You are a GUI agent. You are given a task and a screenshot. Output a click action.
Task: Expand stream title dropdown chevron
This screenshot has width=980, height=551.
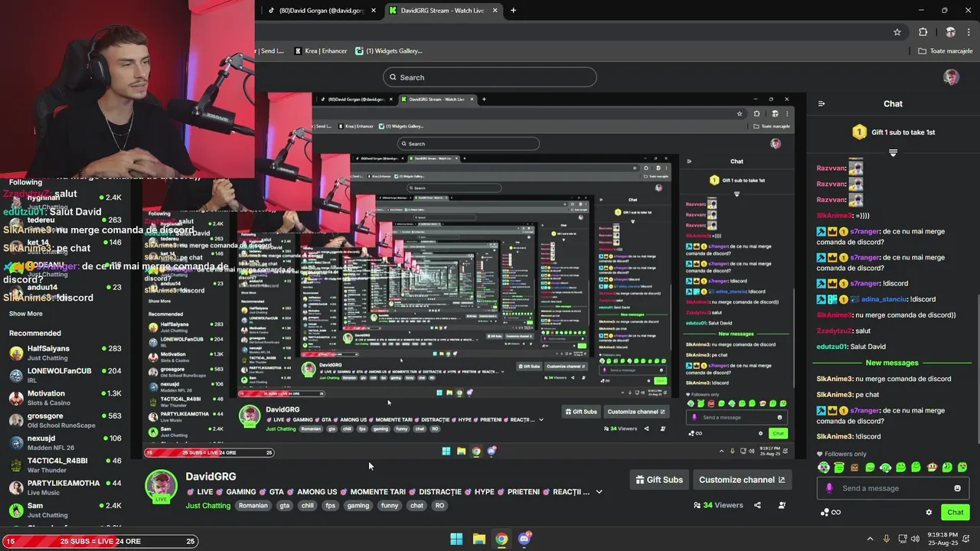(x=599, y=492)
